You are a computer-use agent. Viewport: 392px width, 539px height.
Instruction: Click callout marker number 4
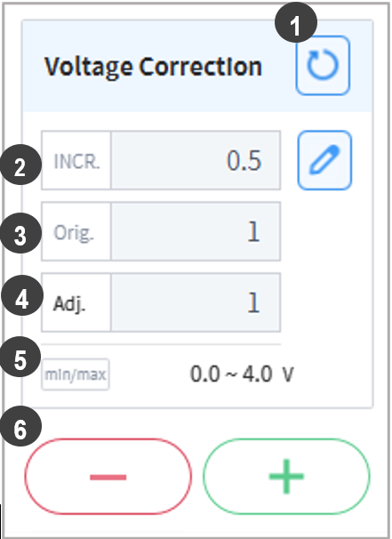pyautogui.click(x=22, y=295)
